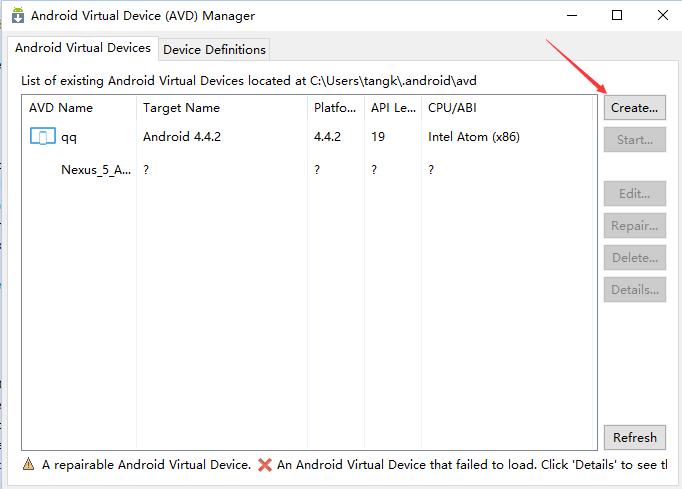Click the repairable device warning icon
682x489 pixels.
[x=28, y=464]
